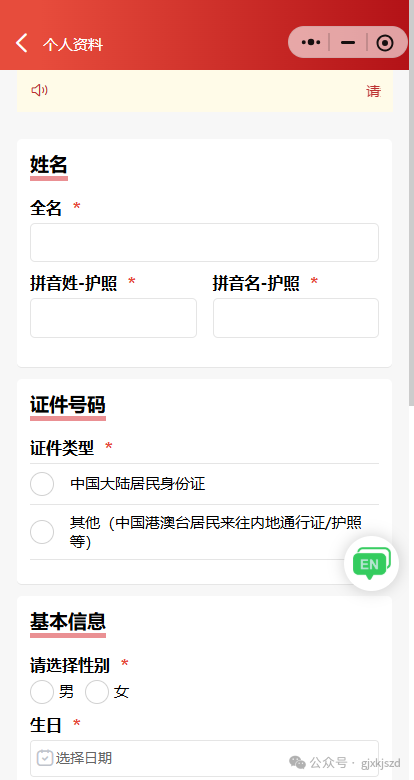Click the 全名 full name input field

pyautogui.click(x=204, y=242)
